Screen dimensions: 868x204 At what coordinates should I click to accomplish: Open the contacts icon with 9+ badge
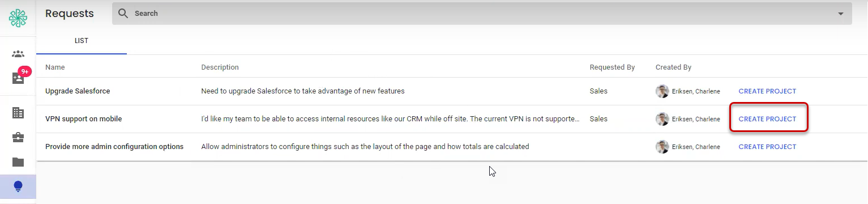pyautogui.click(x=18, y=78)
